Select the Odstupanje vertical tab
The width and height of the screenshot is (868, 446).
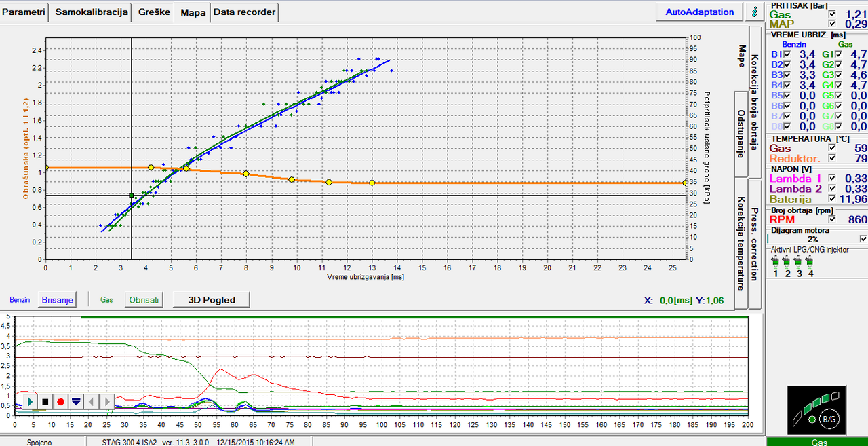pyautogui.click(x=741, y=134)
